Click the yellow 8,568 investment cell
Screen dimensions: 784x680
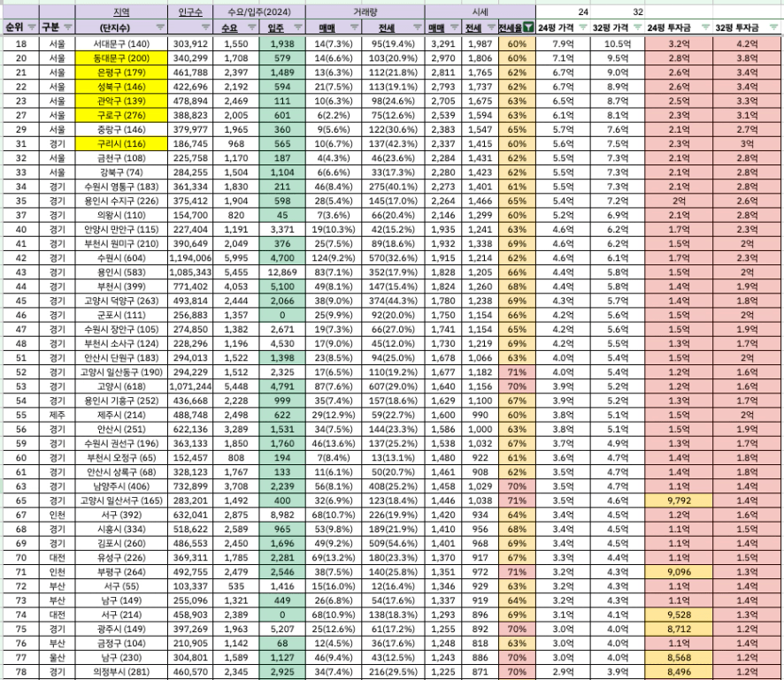[679, 658]
